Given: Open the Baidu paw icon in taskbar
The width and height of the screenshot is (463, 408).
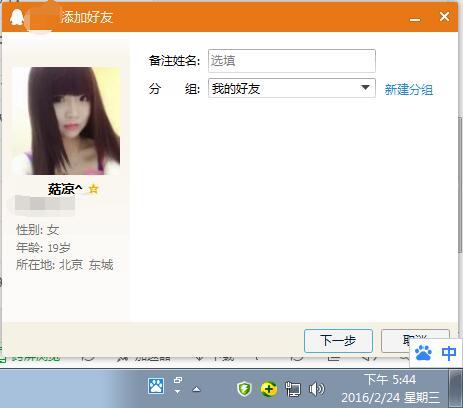Looking at the screenshot, I should pyautogui.click(x=156, y=386).
